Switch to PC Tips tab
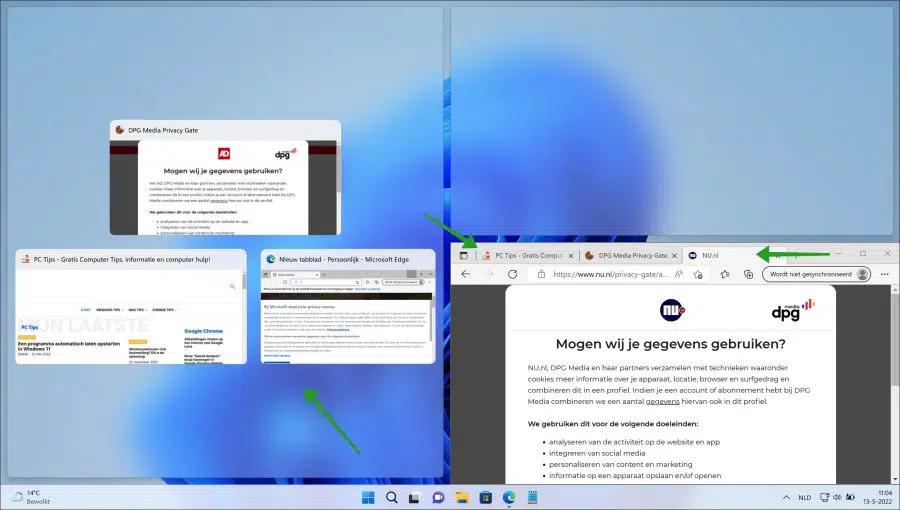900x510 pixels. coord(527,256)
